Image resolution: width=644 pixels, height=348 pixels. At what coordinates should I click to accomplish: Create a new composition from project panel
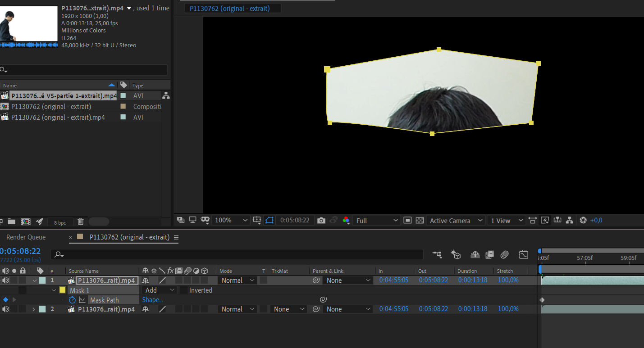tap(26, 221)
